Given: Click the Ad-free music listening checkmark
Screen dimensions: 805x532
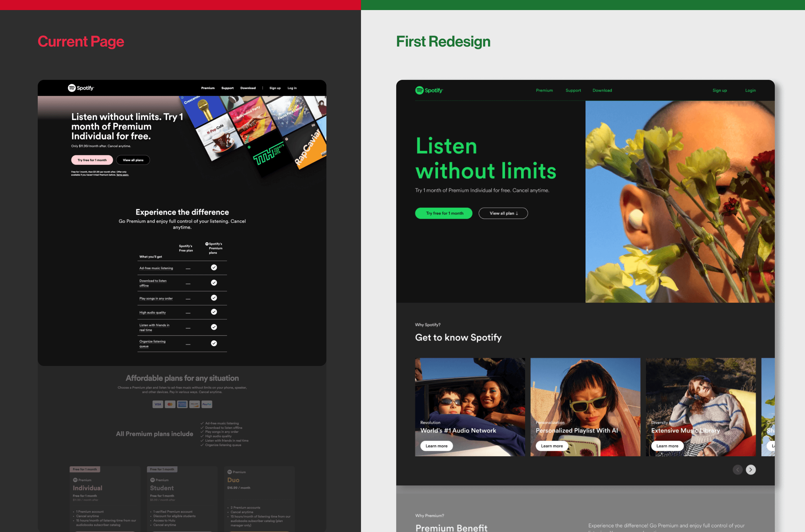Looking at the screenshot, I should point(214,267).
